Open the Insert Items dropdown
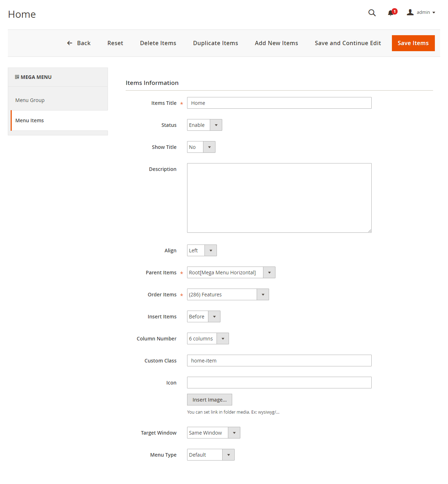This screenshot has height=484, width=448. point(204,317)
